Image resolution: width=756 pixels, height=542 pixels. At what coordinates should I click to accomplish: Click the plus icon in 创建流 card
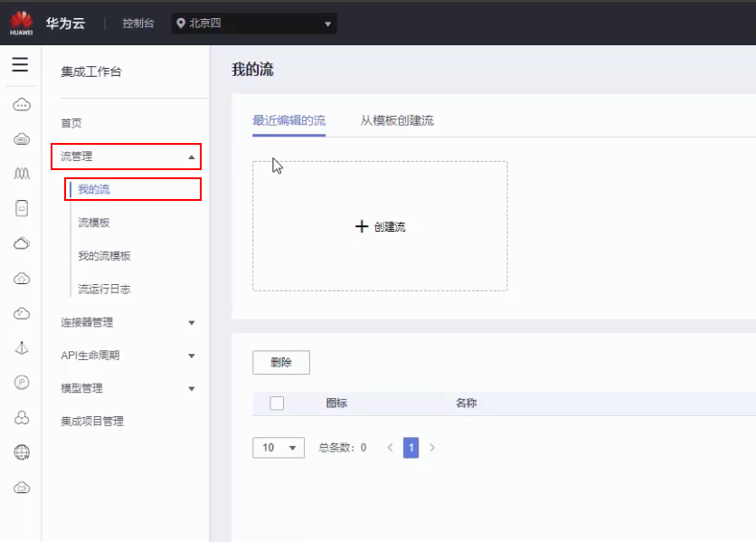[x=362, y=226]
